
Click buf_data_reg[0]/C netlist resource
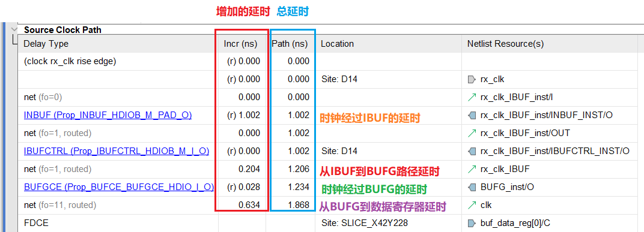515,224
